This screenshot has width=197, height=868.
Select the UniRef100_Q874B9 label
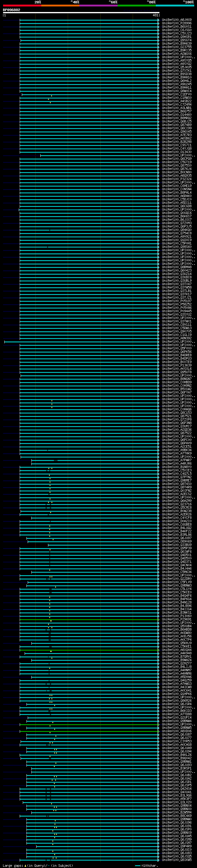click(x=177, y=125)
